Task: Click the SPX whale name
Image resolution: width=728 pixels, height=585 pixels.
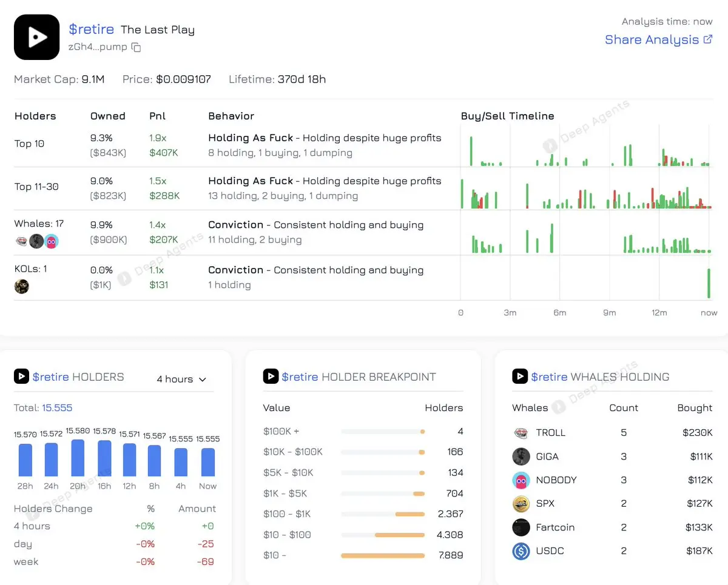Action: (x=545, y=504)
